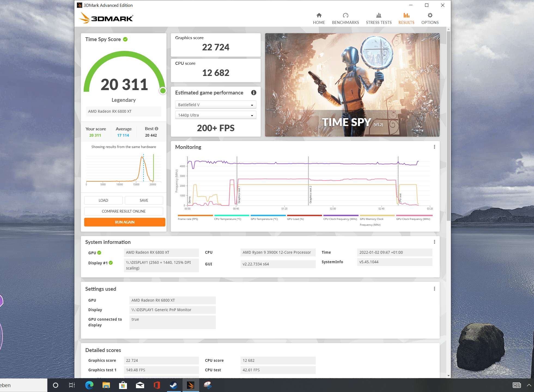Click green check beside Display #1

(x=111, y=263)
